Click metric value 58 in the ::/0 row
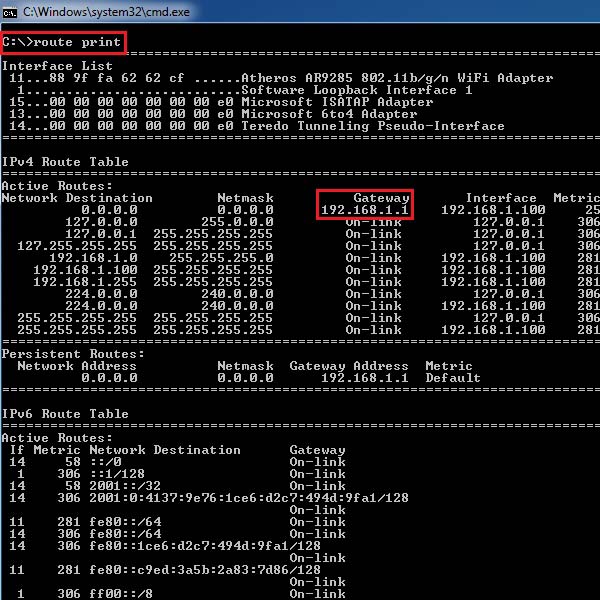Image resolution: width=600 pixels, height=600 pixels. 73,462
